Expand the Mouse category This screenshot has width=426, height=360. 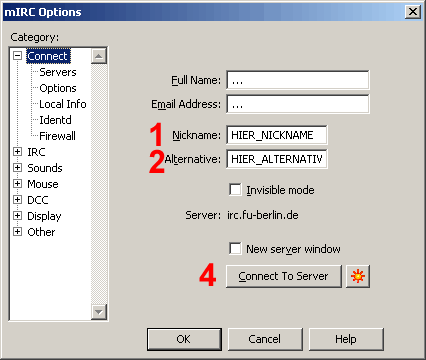click(17, 184)
